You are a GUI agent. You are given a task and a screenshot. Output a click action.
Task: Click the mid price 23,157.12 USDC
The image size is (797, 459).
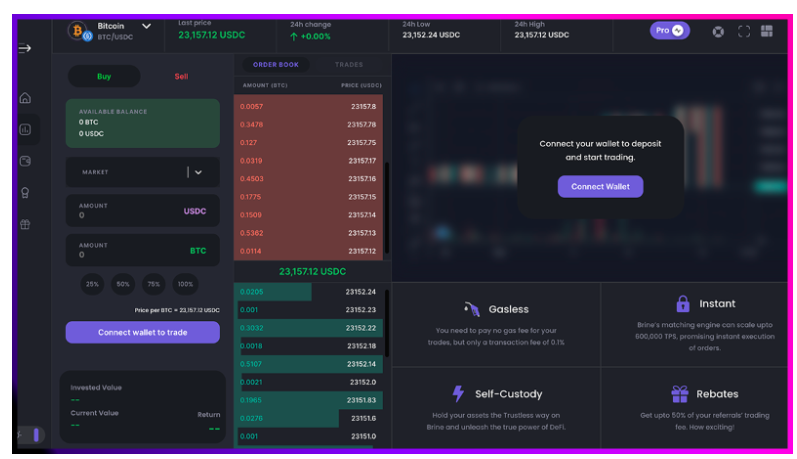tap(312, 271)
